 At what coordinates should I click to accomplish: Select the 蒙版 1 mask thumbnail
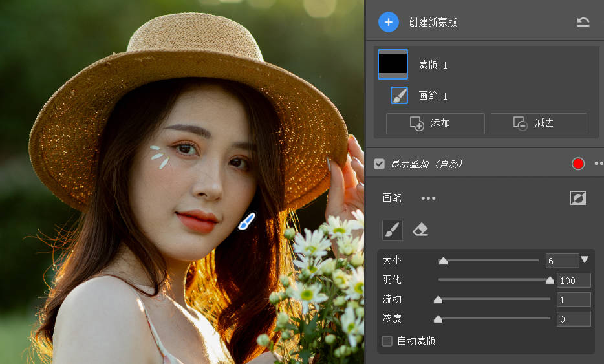click(x=393, y=64)
